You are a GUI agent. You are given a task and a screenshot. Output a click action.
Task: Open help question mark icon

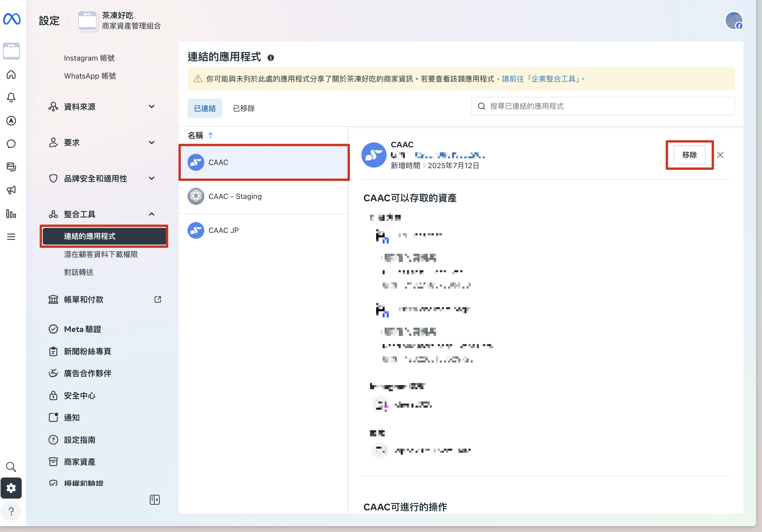point(11,511)
